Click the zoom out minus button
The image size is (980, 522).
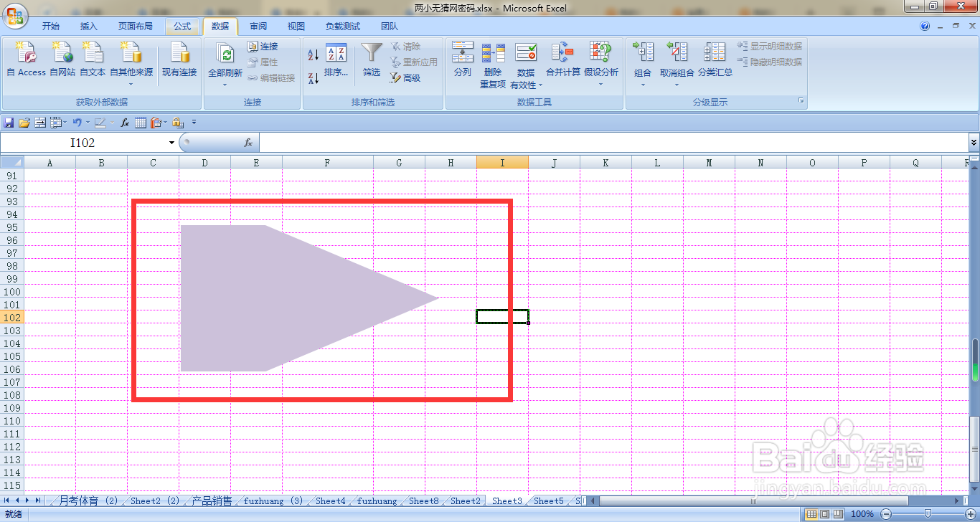tap(886, 514)
